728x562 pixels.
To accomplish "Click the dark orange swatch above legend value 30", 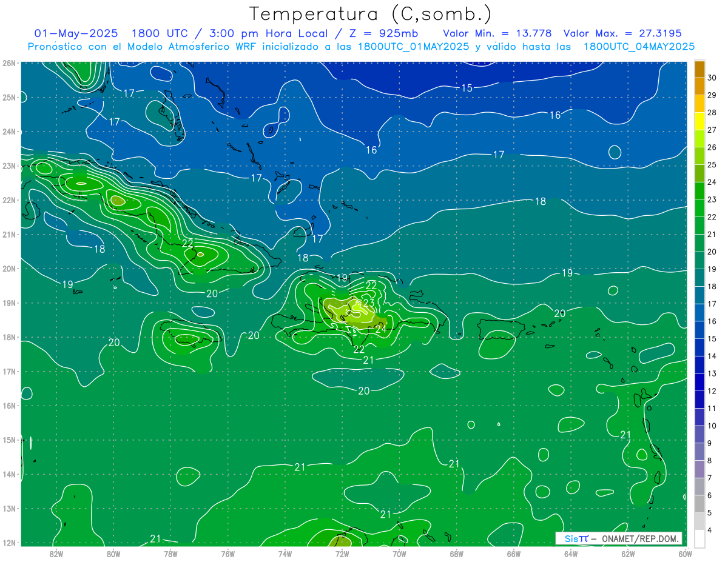I will 699,69.
